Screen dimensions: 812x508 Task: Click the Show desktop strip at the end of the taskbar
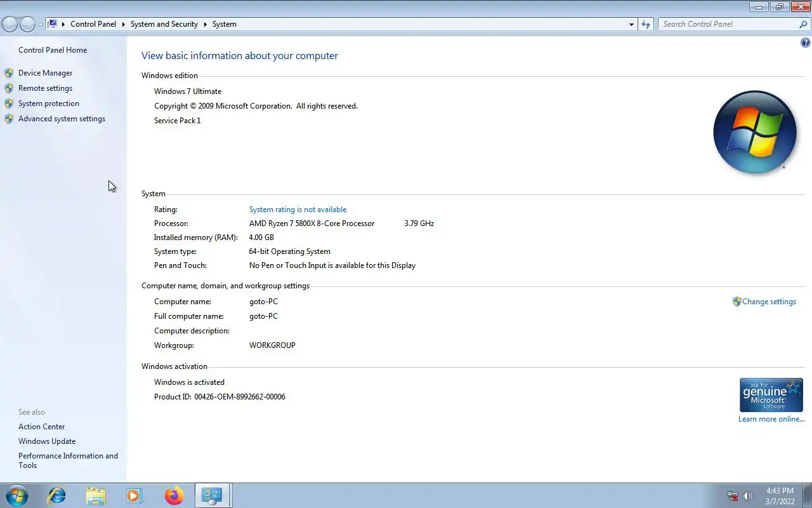click(808, 495)
